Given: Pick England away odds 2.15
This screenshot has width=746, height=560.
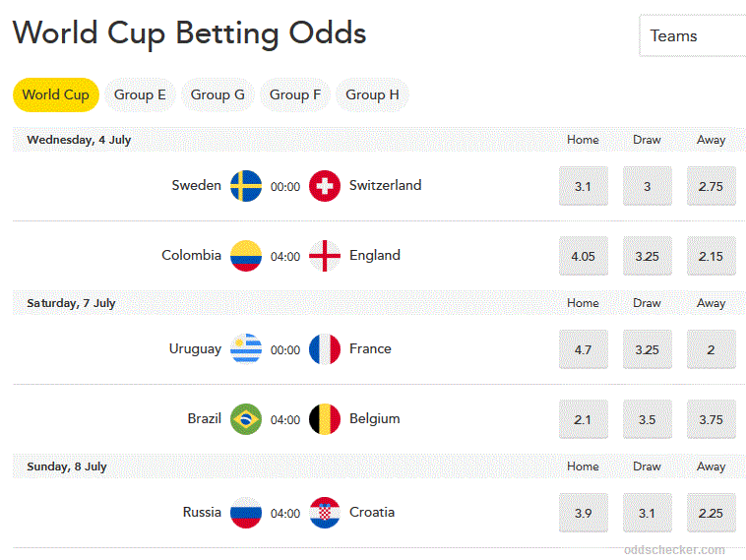Looking at the screenshot, I should tap(712, 256).
